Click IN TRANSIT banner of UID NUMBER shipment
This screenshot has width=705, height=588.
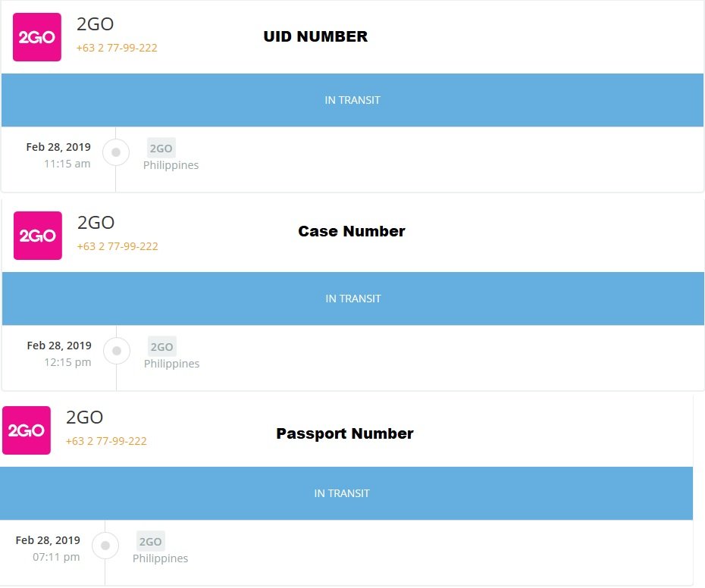point(352,100)
